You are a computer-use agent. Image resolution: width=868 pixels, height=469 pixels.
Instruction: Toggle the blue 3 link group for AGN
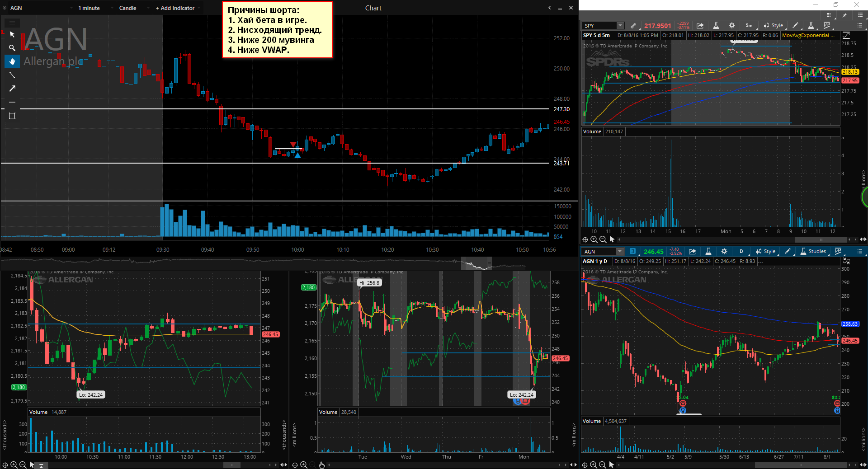(632, 251)
